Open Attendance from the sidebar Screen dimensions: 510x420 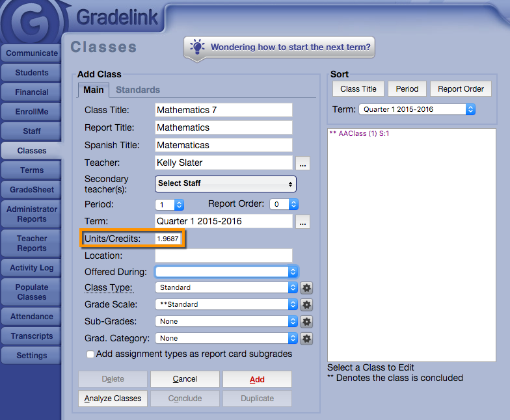(x=32, y=317)
